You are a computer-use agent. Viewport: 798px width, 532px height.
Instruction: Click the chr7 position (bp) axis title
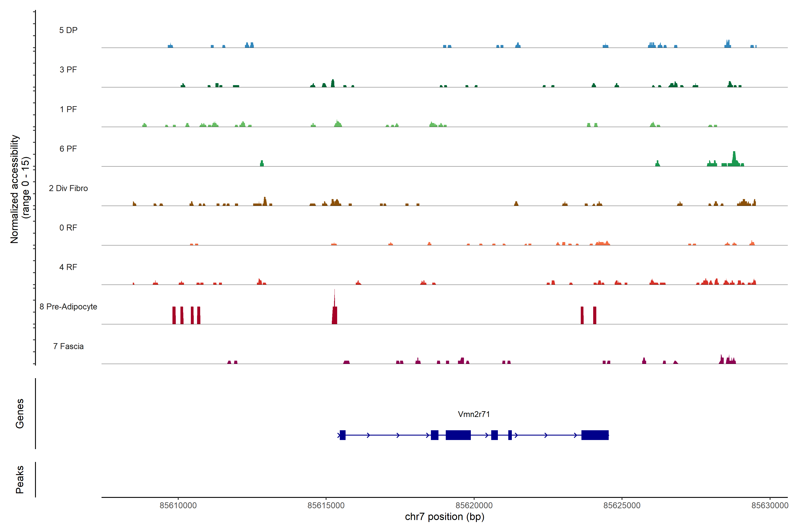tap(444, 517)
